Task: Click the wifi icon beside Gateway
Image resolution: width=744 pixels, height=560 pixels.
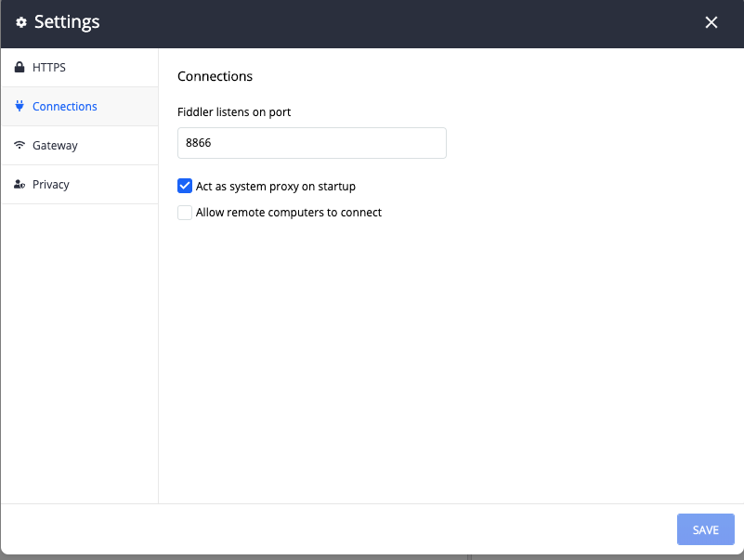Action: [20, 146]
